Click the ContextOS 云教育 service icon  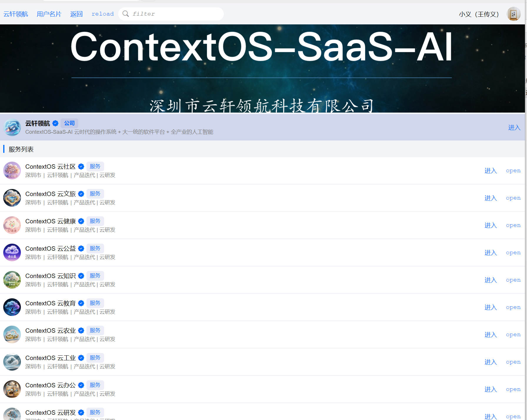point(12,307)
